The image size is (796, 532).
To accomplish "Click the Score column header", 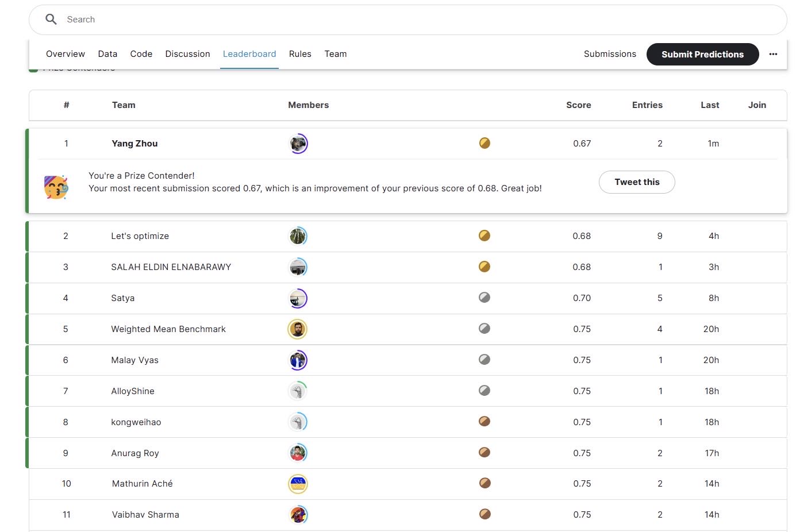I will pos(578,105).
